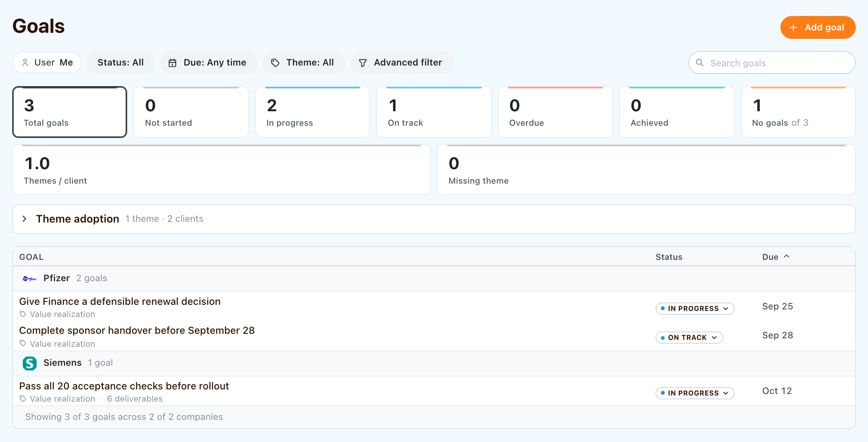Click theme tag icon under Give Finance goal

click(23, 314)
